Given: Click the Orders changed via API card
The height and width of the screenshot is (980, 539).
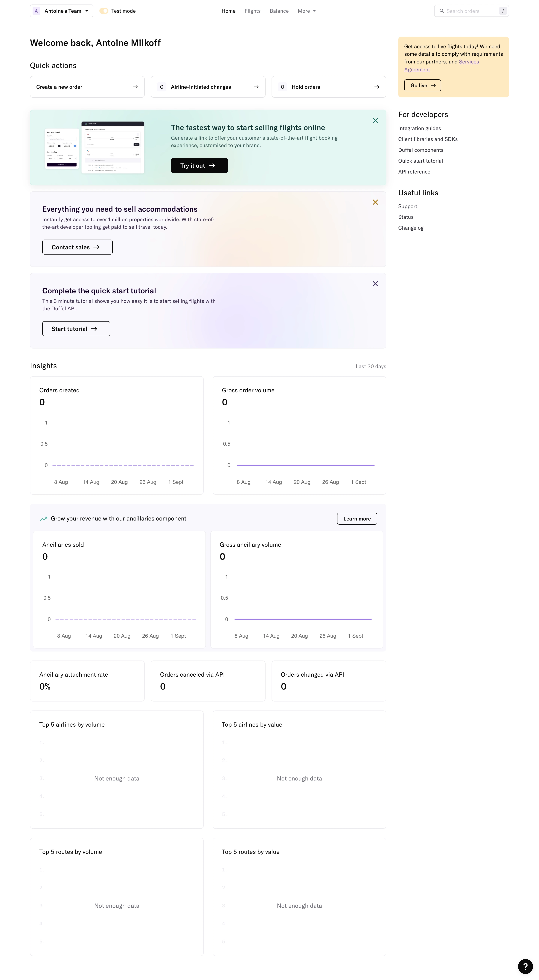Looking at the screenshot, I should click(x=329, y=681).
